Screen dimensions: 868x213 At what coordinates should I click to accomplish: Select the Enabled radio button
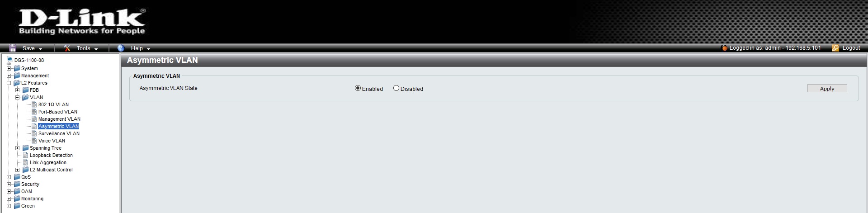click(358, 88)
